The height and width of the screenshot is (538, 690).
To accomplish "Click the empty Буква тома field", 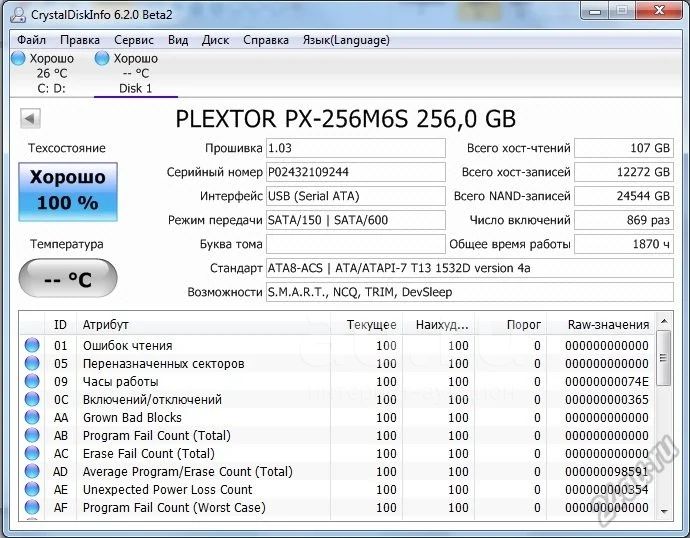I will coord(356,244).
